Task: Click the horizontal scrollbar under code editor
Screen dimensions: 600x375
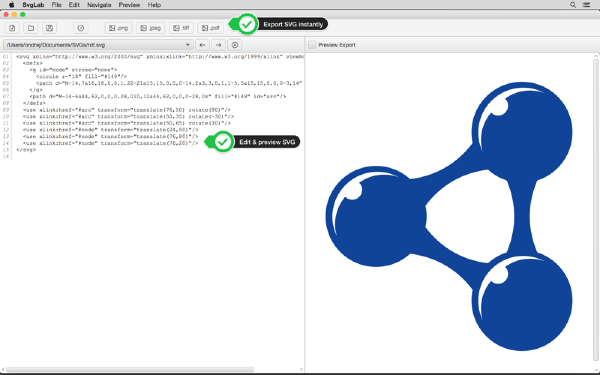Action: 130,369
